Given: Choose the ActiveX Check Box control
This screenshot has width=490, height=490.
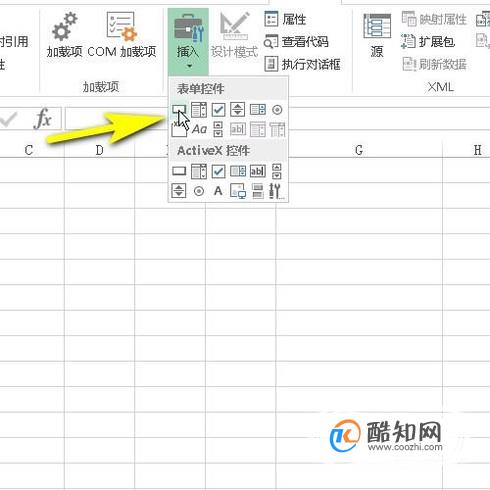Looking at the screenshot, I should 218,171.
